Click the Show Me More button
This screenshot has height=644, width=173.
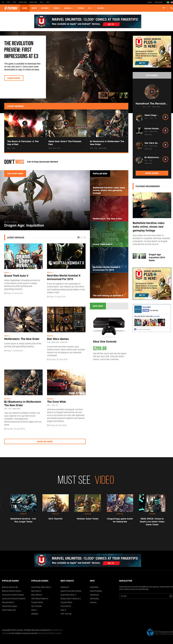(x=45, y=442)
